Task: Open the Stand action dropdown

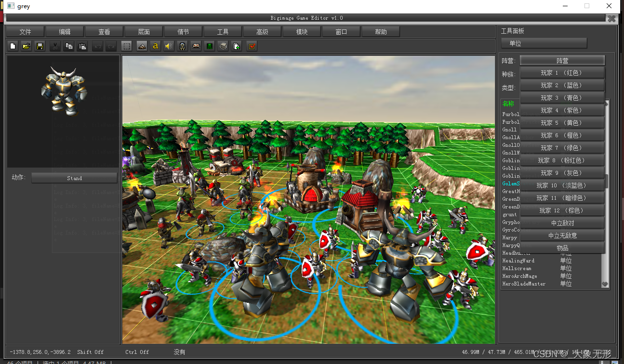Action: pyautogui.click(x=74, y=178)
